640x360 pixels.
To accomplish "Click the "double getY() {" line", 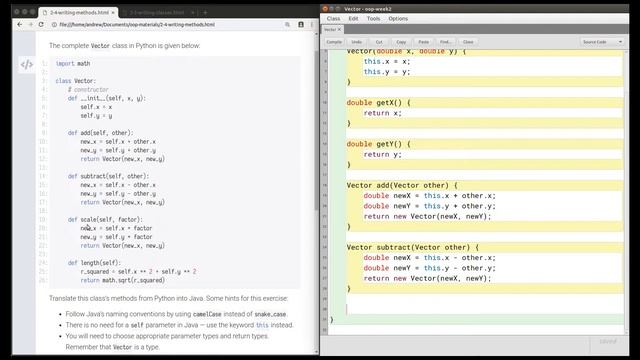I will (378, 144).
